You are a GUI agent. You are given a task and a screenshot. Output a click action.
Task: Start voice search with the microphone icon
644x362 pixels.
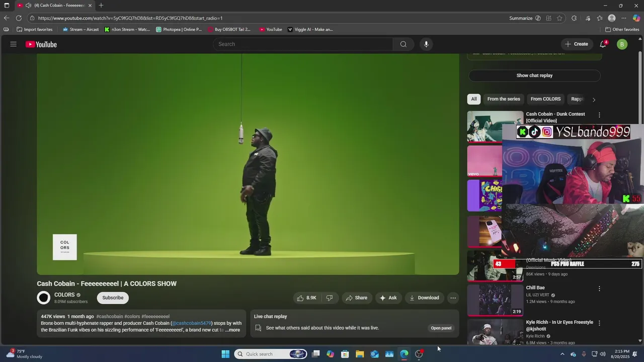(x=426, y=44)
